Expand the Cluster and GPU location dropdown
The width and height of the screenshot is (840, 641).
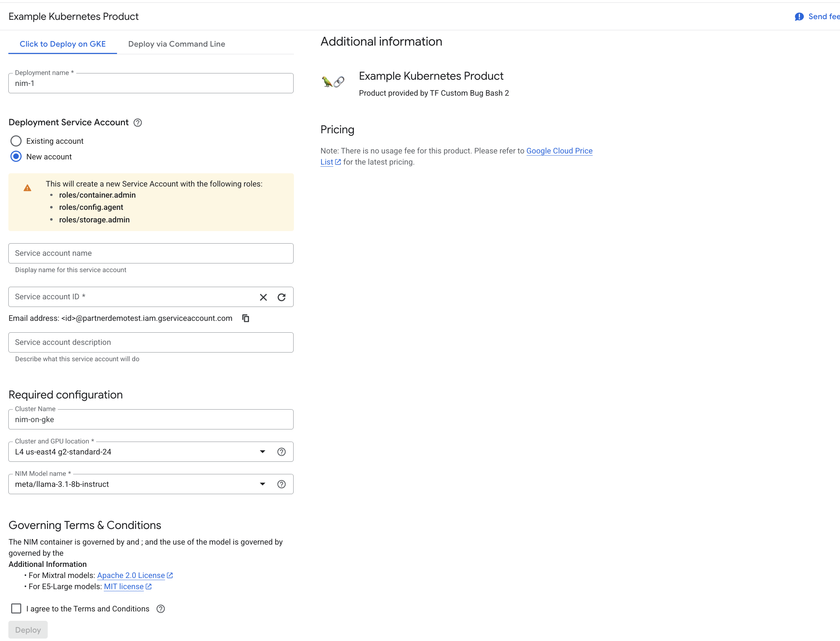pos(262,452)
